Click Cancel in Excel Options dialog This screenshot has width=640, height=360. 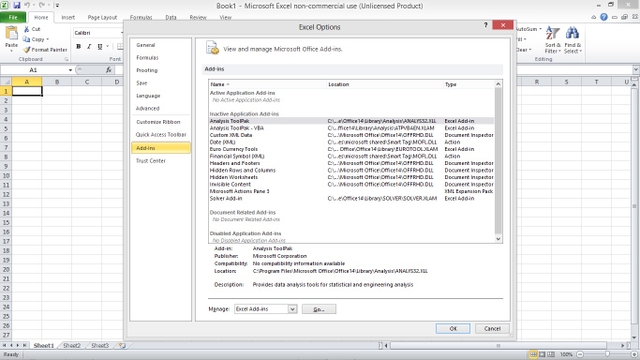coord(492,329)
